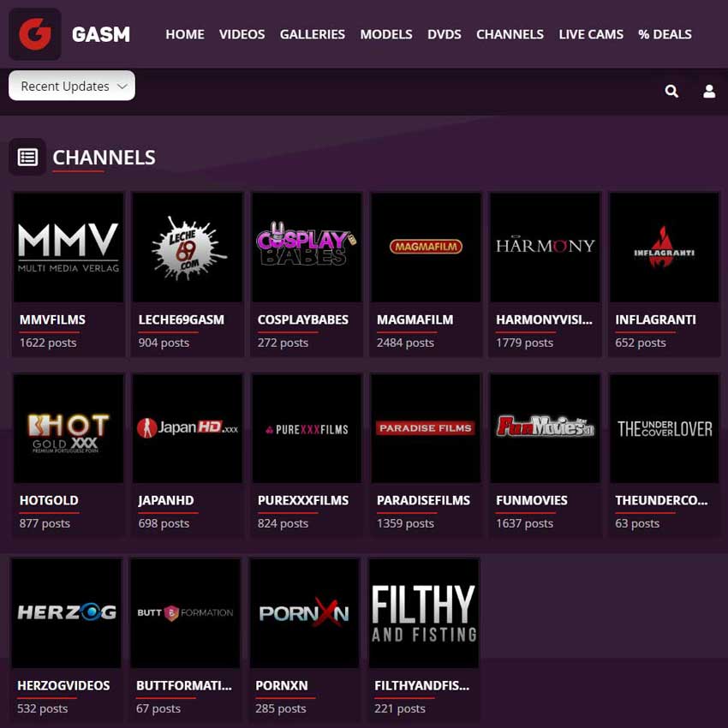Open the Paradise Films logo thumbnail
Image resolution: width=728 pixels, height=728 pixels.
[x=426, y=428]
